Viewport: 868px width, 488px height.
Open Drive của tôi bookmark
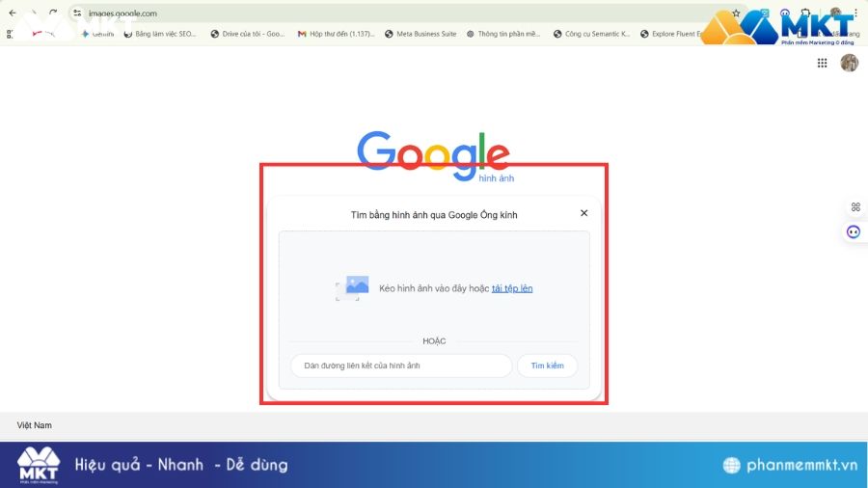(x=248, y=34)
